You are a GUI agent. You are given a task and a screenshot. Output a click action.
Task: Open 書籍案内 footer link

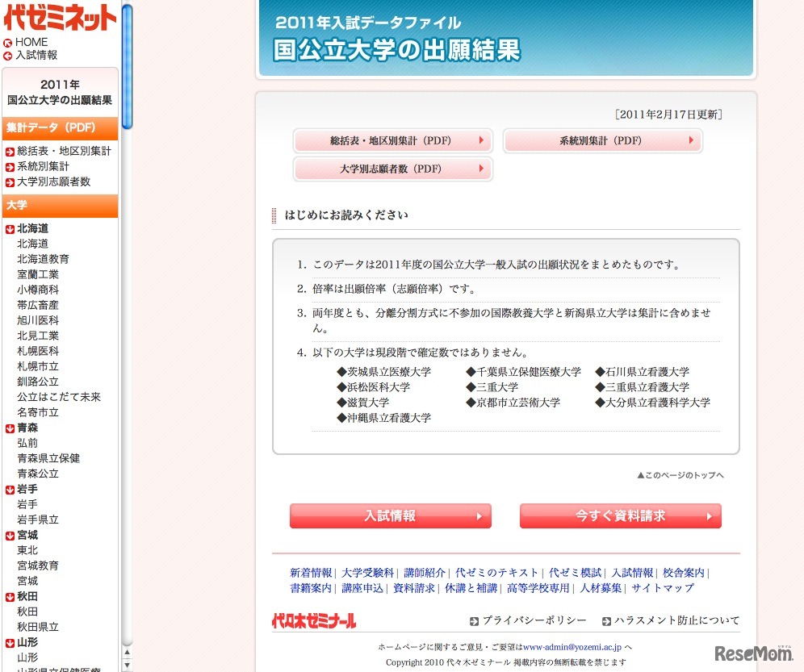[311, 588]
